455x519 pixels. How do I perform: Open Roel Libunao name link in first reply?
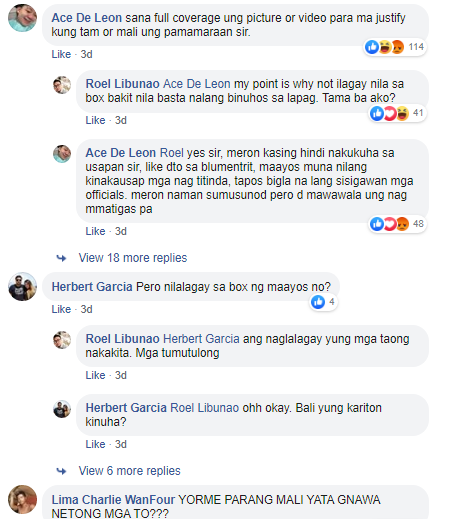pyautogui.click(x=122, y=84)
